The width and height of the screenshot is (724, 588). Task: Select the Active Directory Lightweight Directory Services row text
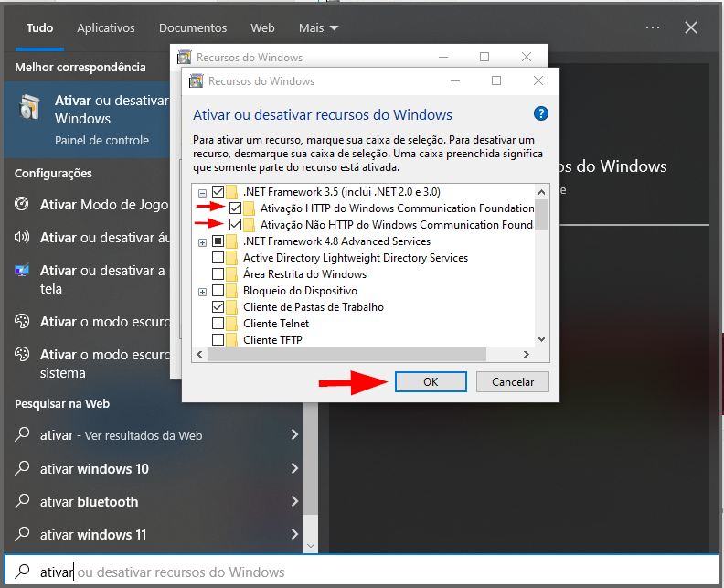tap(356, 258)
